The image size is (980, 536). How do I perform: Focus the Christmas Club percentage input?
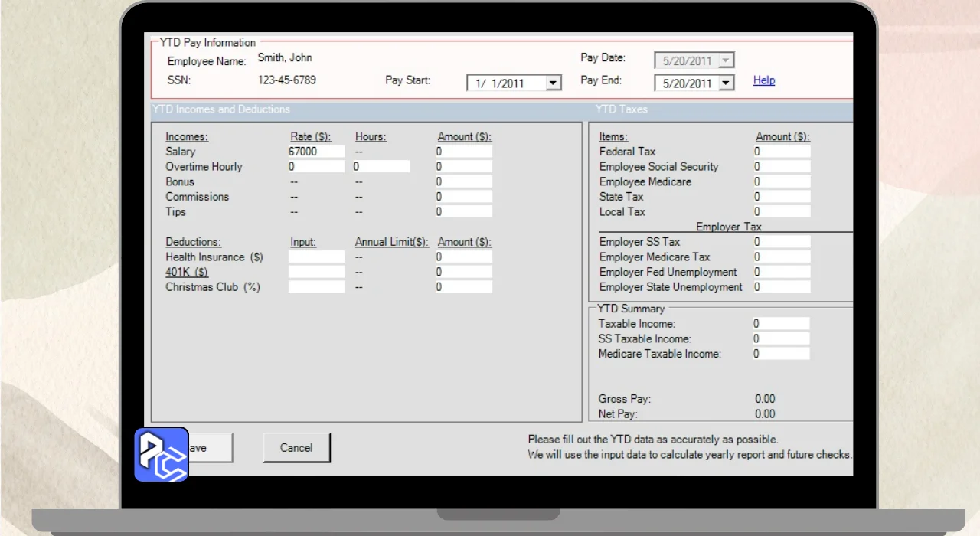click(x=316, y=287)
